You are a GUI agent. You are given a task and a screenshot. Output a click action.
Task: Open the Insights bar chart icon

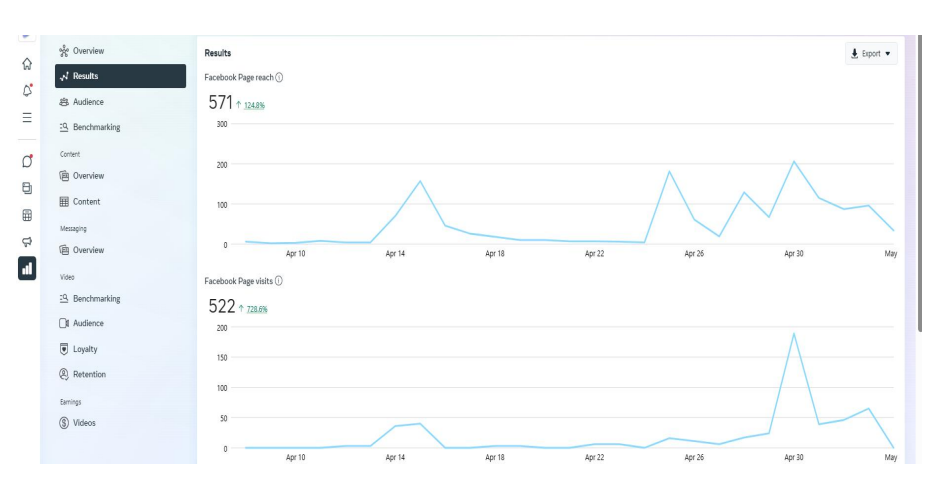coord(27,269)
